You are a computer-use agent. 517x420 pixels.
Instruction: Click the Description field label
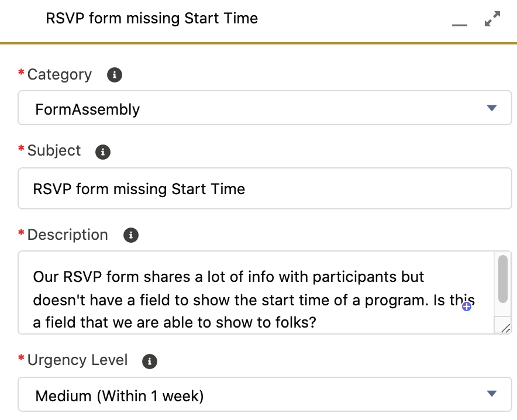68,235
